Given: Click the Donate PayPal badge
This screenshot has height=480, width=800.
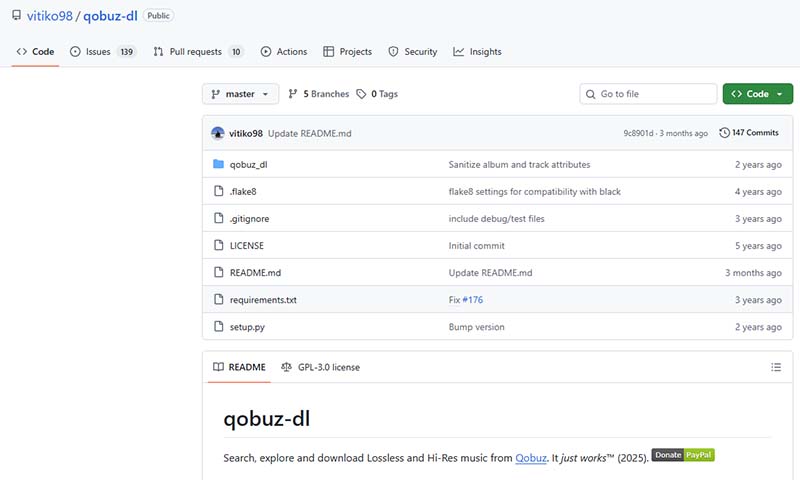Looking at the screenshot, I should point(683,455).
